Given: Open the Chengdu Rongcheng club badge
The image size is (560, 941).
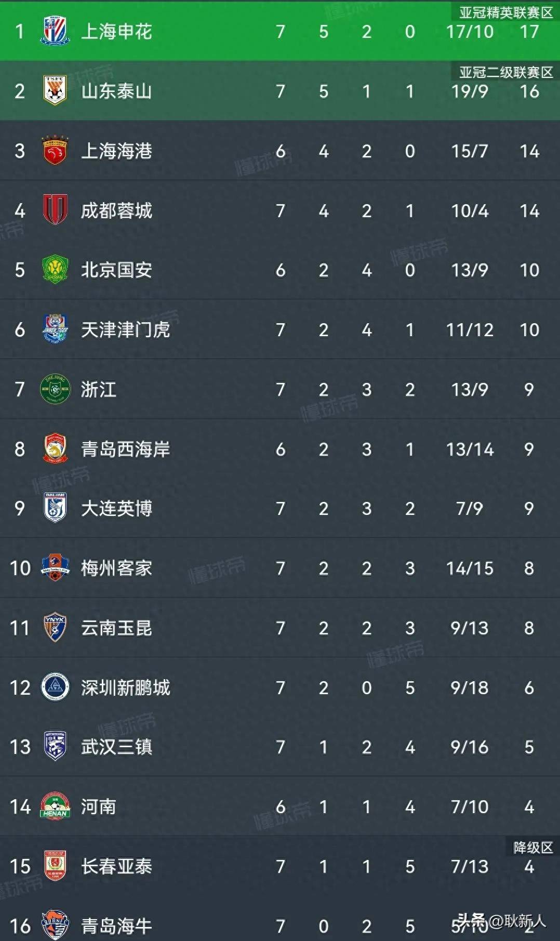Looking at the screenshot, I should tap(55, 210).
